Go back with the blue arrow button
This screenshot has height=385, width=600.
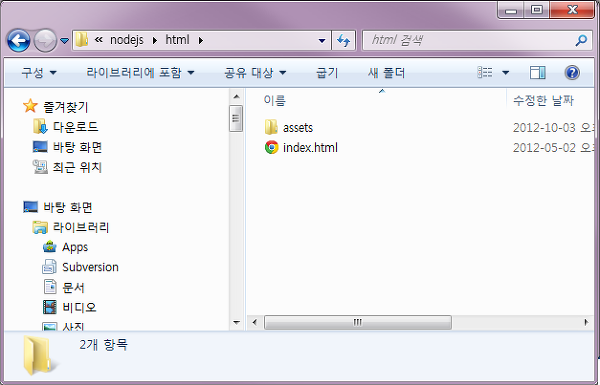(18, 40)
